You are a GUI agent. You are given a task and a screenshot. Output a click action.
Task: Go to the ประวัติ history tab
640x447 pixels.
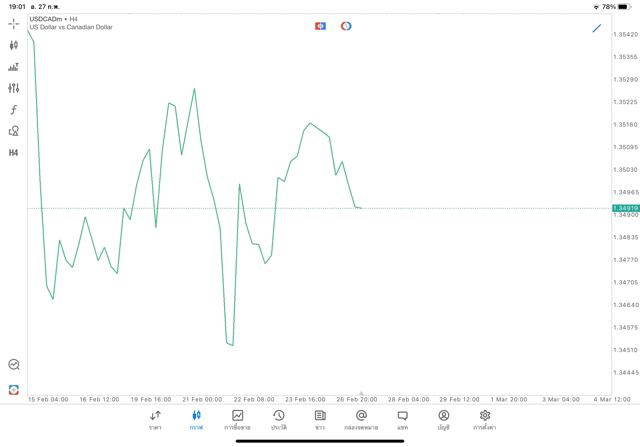[x=279, y=420]
